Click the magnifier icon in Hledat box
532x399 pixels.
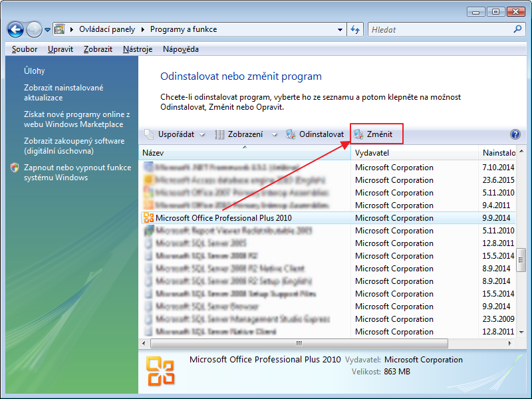pyautogui.click(x=517, y=29)
